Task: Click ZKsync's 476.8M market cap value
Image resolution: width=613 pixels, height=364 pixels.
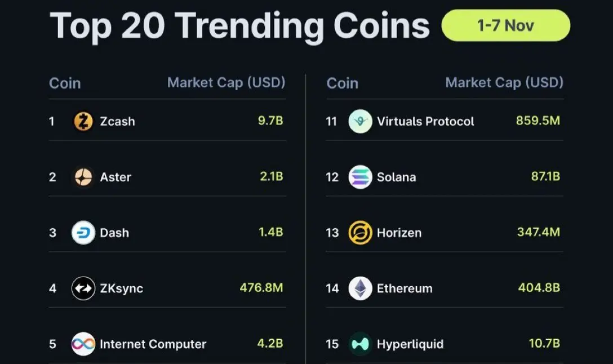Action: [261, 288]
